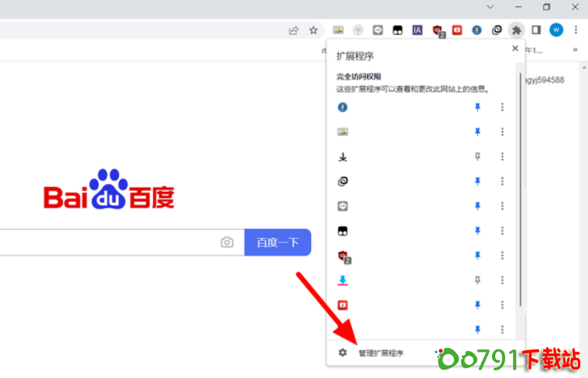The width and height of the screenshot is (588, 378).
Task: Click the blue W profile avatar
Action: click(556, 30)
